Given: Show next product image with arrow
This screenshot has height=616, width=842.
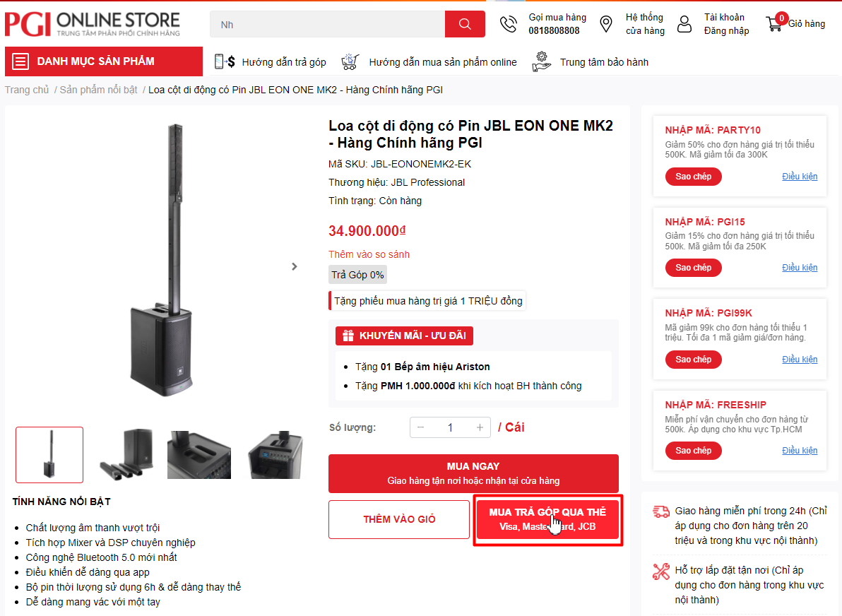Looking at the screenshot, I should pyautogui.click(x=295, y=266).
